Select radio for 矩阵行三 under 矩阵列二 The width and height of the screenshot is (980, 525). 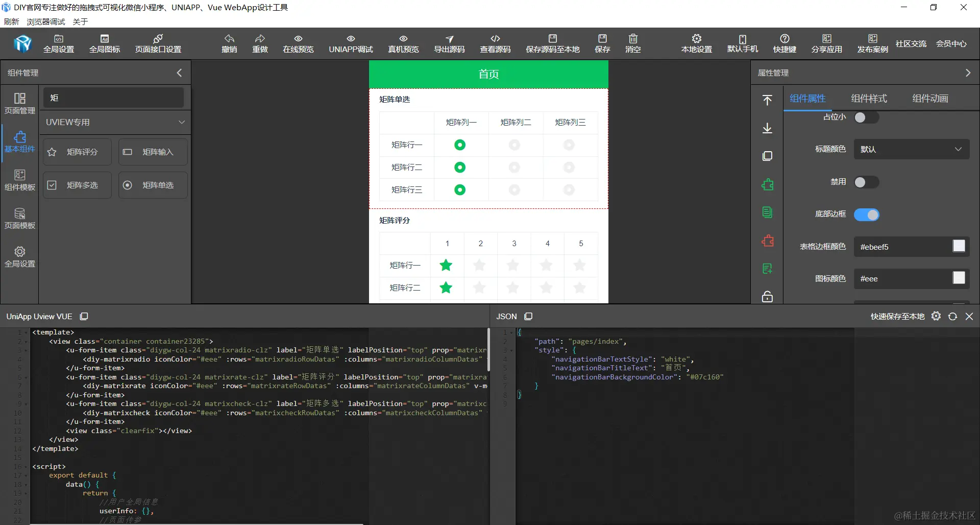(x=514, y=190)
